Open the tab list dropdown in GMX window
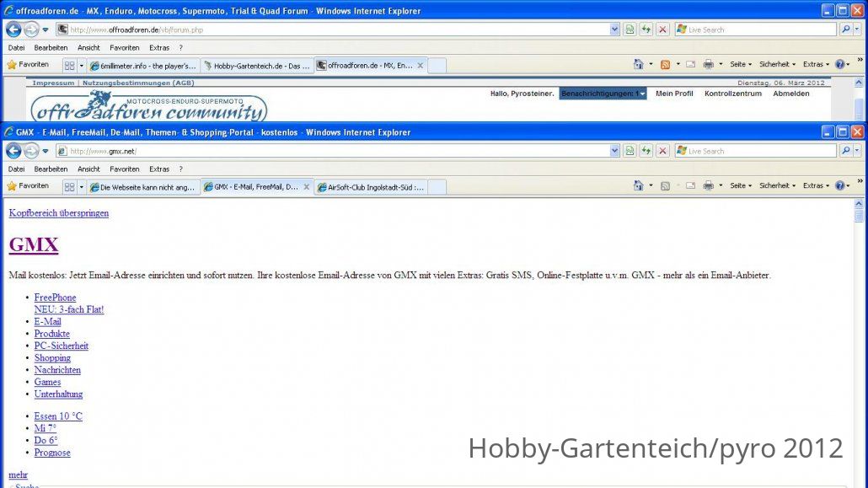The width and height of the screenshot is (868, 488). (82, 186)
